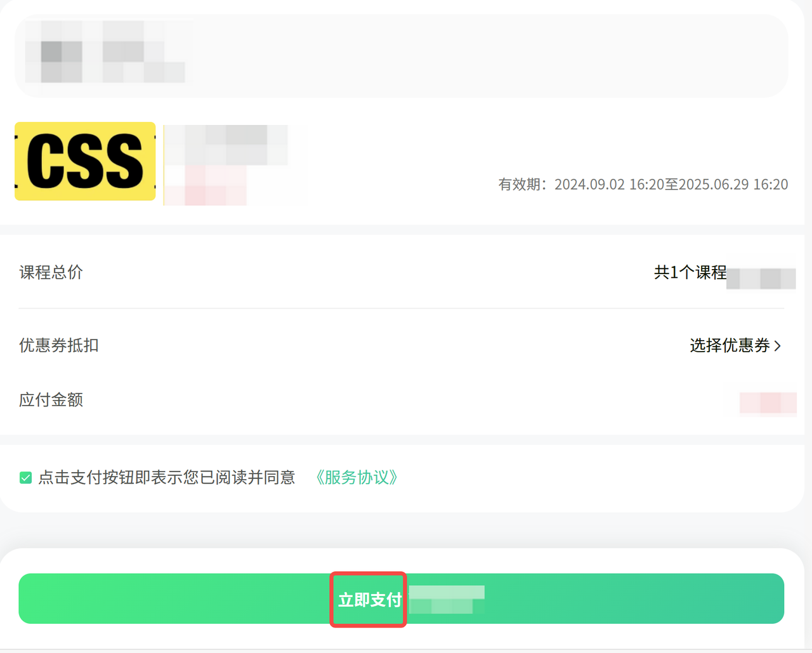This screenshot has height=653, width=812.
Task: Click the pink blurred price tag under the course title
Action: 206,185
